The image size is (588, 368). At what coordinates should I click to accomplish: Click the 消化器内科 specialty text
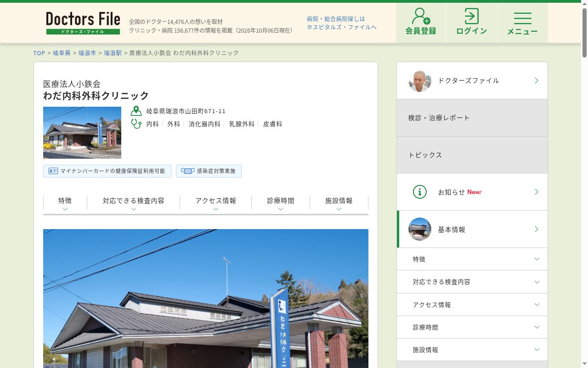point(204,124)
